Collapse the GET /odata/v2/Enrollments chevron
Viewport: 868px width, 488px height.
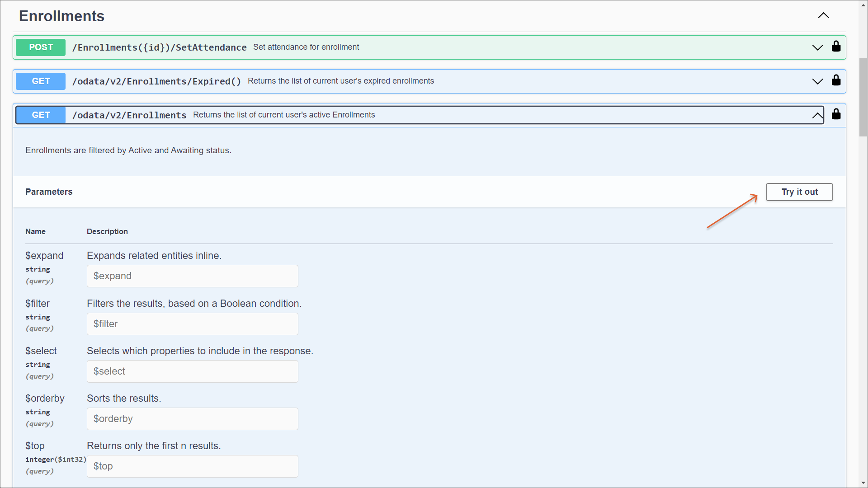817,115
